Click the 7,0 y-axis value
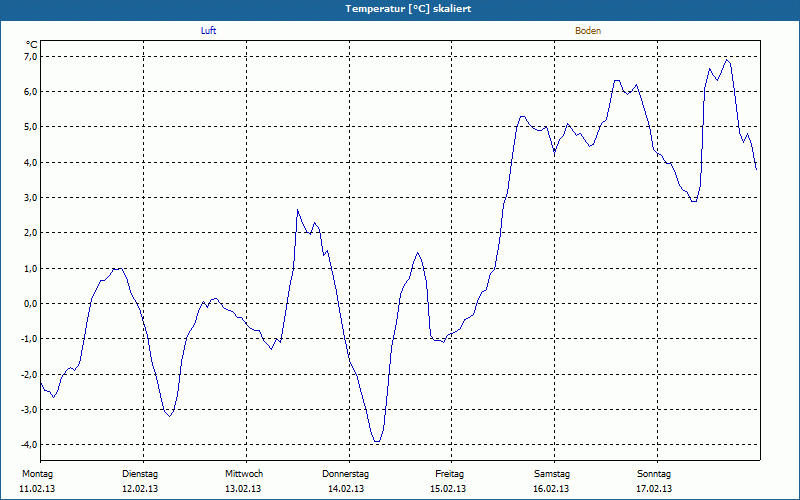 [31, 56]
